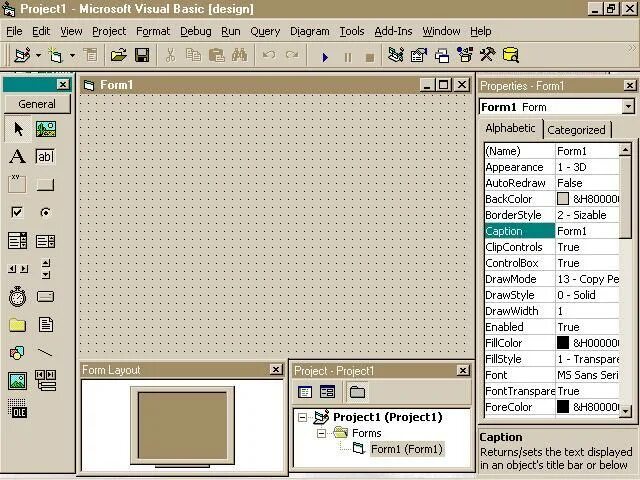This screenshot has width=640, height=480.
Task: Select the DriveListBox control tool
Action: click(x=45, y=297)
